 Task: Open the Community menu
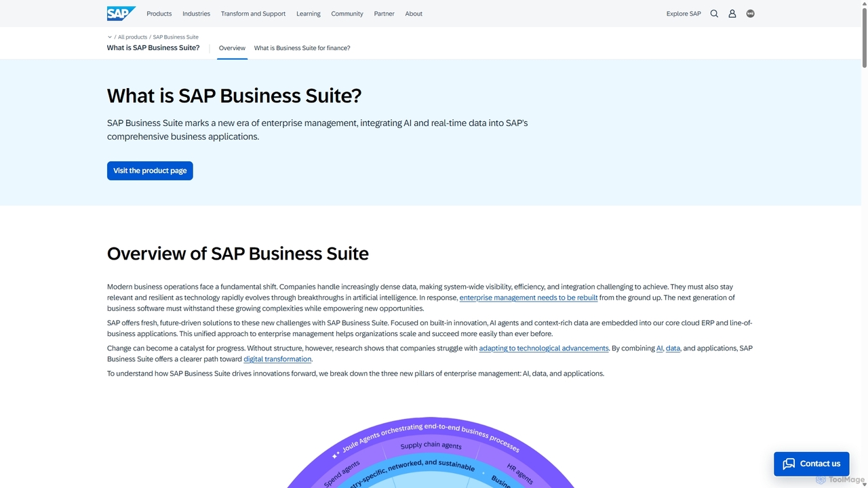(x=347, y=14)
